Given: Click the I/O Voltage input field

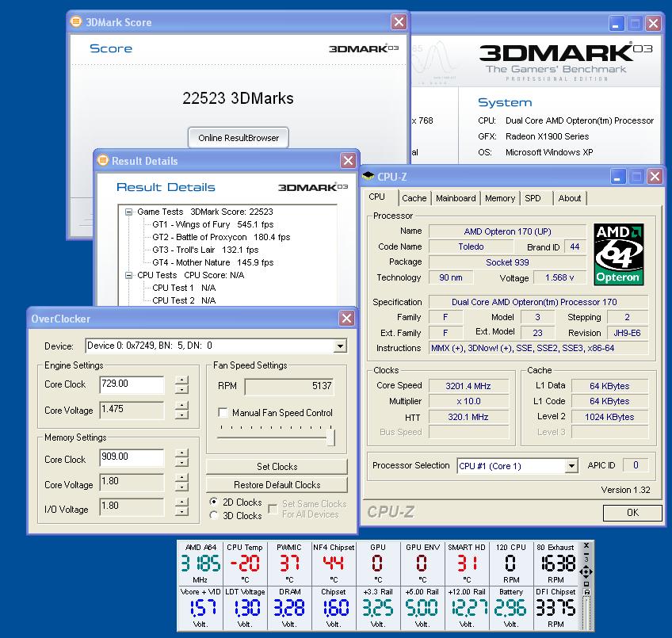Looking at the screenshot, I should tap(132, 506).
